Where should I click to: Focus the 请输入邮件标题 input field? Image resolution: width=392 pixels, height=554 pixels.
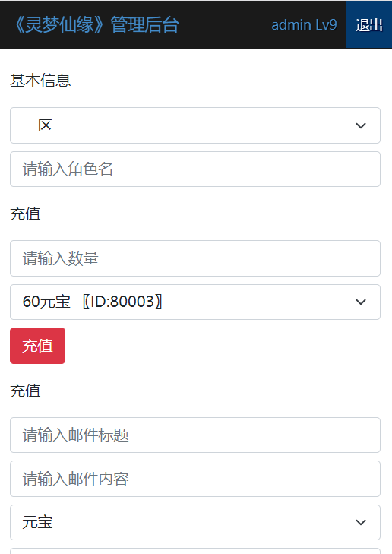[195, 435]
